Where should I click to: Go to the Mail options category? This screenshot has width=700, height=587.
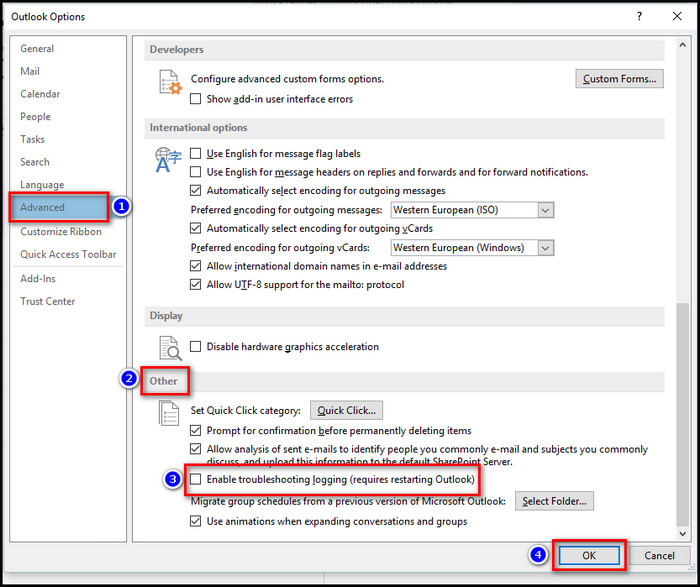pos(30,71)
